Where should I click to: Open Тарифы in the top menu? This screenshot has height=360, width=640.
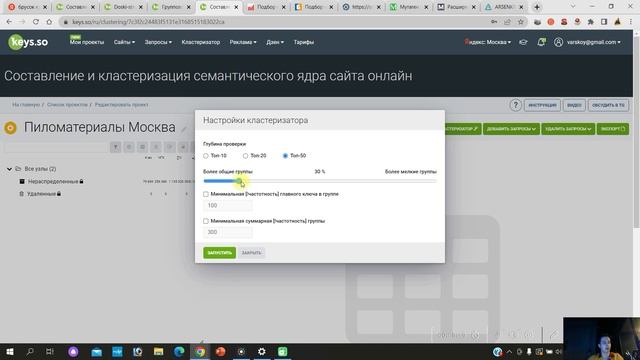point(304,42)
